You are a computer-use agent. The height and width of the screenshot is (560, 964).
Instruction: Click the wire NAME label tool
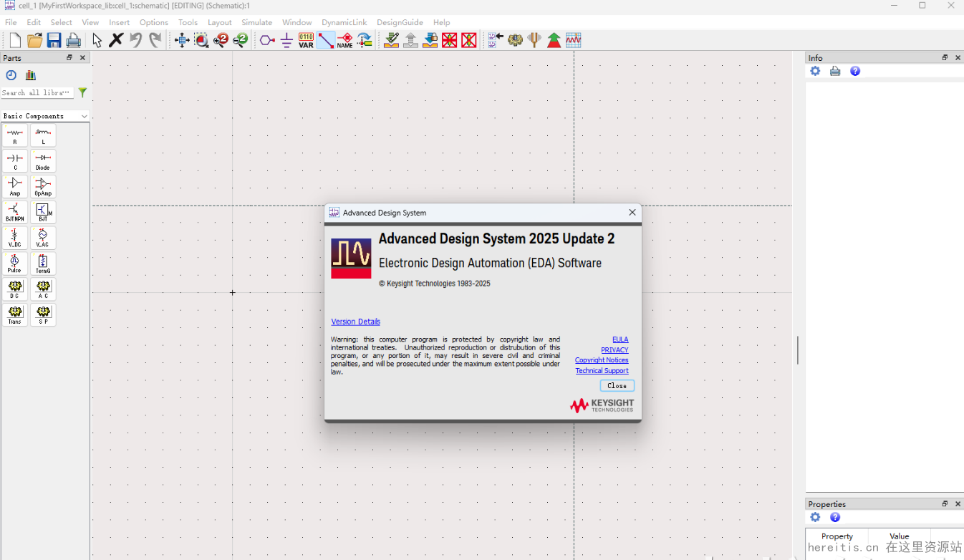pyautogui.click(x=344, y=40)
